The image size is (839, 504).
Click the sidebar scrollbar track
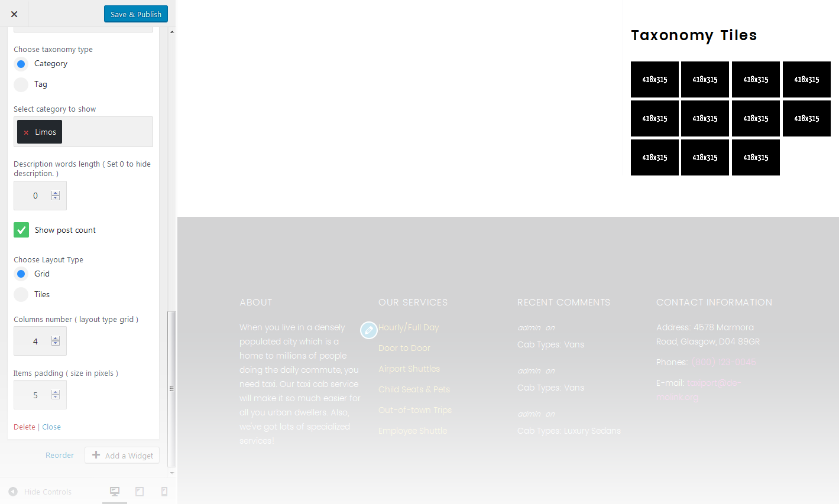pos(171,177)
